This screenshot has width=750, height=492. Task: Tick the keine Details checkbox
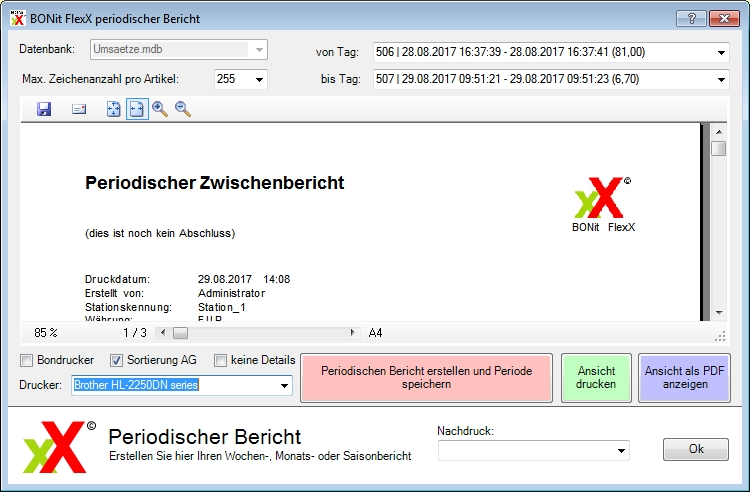pyautogui.click(x=220, y=361)
